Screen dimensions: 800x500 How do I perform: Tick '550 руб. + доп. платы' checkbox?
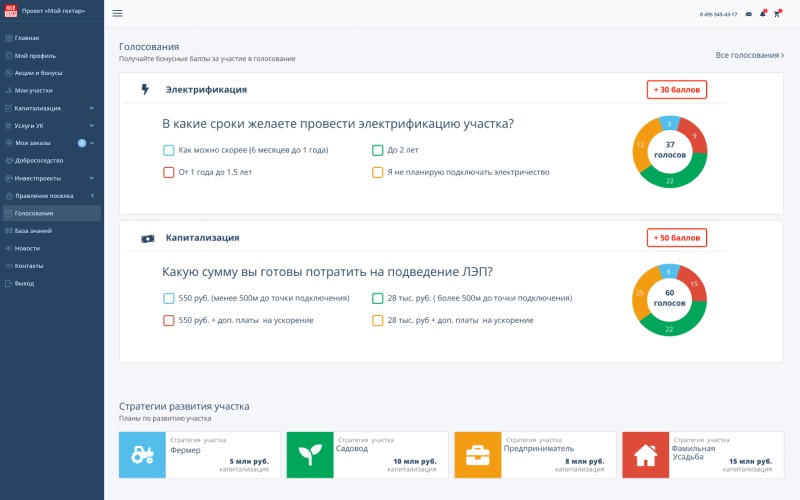point(169,320)
